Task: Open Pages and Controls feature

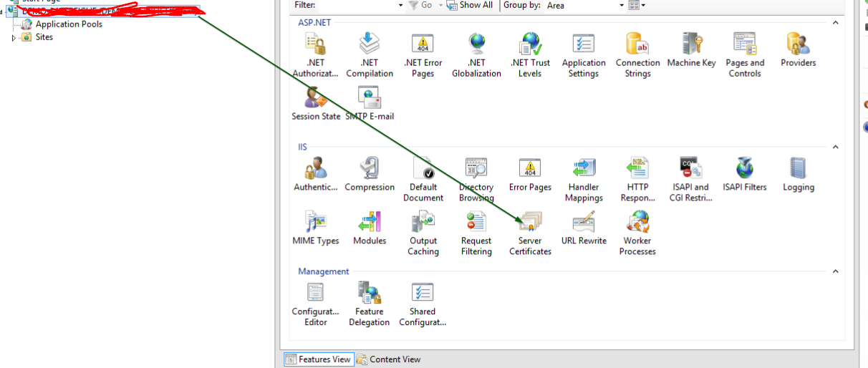Action: (x=745, y=55)
